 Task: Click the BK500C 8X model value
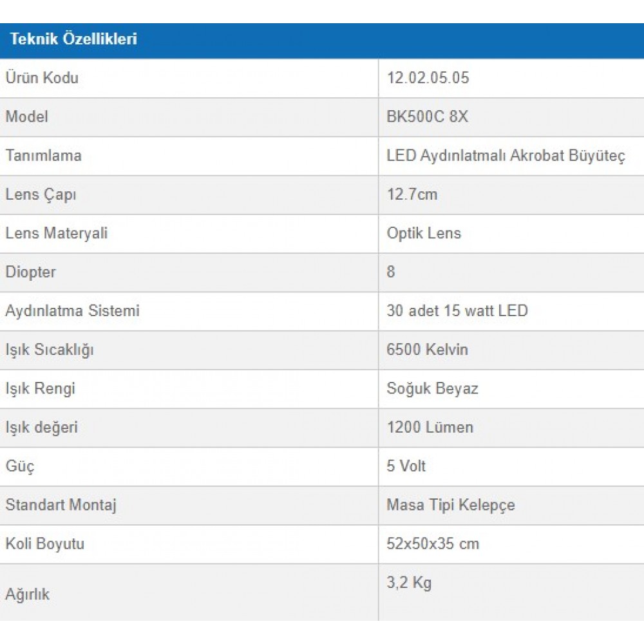(x=427, y=117)
